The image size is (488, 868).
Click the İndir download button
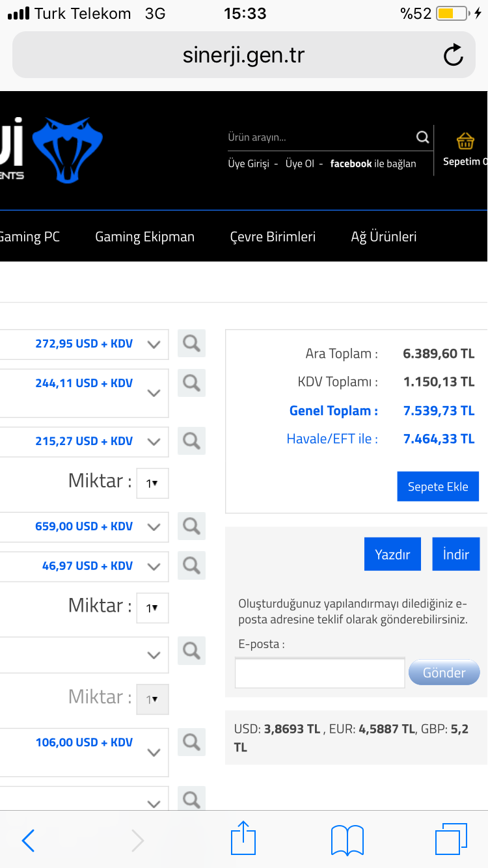[456, 554]
